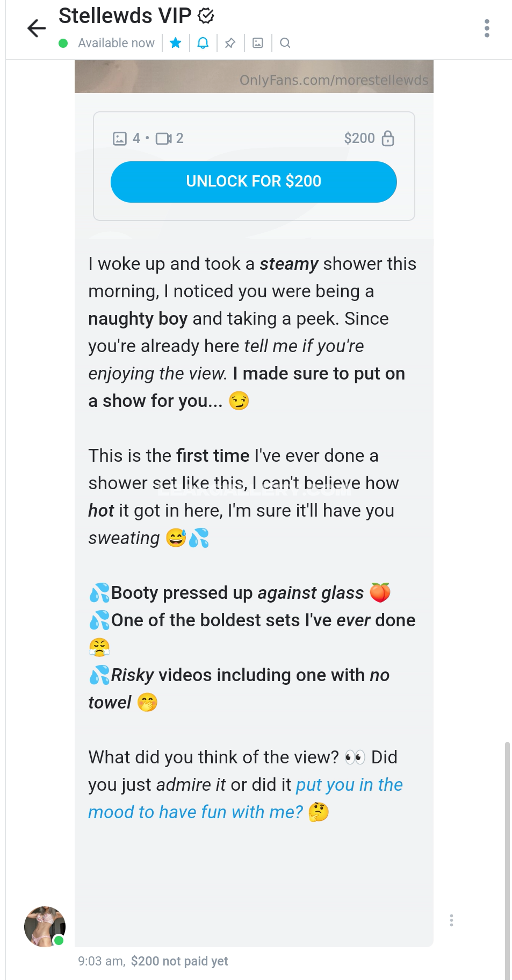The height and width of the screenshot is (980, 512).
Task: Open the header three-dot options menu
Action: tap(487, 28)
